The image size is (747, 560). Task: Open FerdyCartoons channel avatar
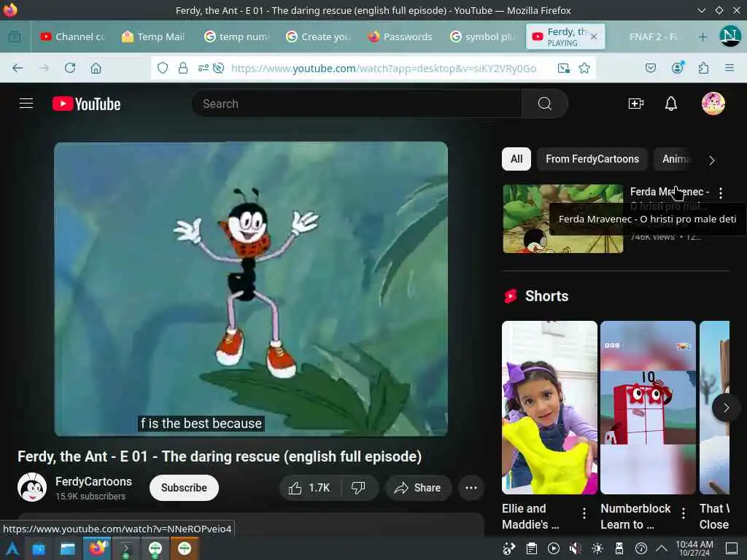pos(32,487)
